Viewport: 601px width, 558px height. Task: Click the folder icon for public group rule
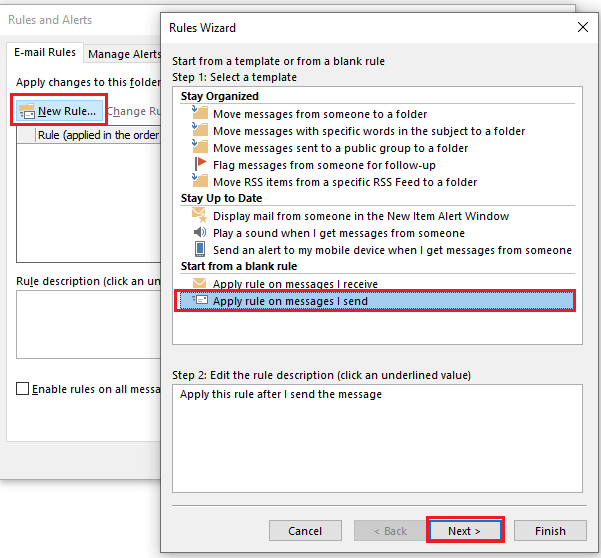pyautogui.click(x=200, y=148)
